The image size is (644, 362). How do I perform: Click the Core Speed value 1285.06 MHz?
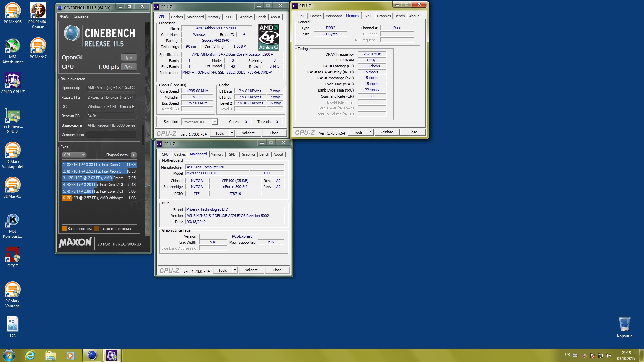click(x=197, y=91)
